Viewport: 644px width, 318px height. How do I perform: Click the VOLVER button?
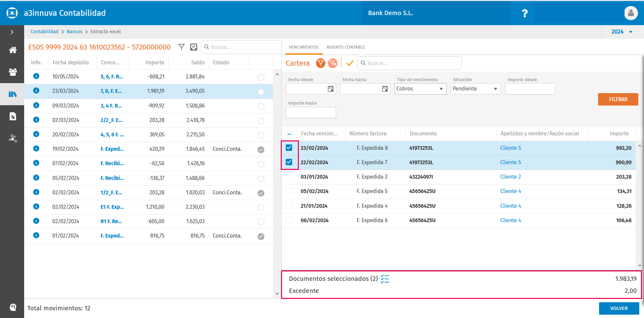619,308
